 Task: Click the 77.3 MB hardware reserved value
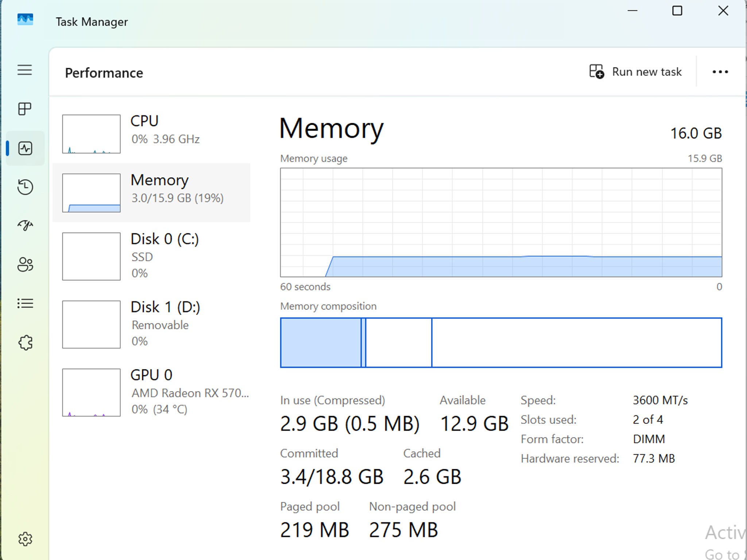click(x=654, y=458)
